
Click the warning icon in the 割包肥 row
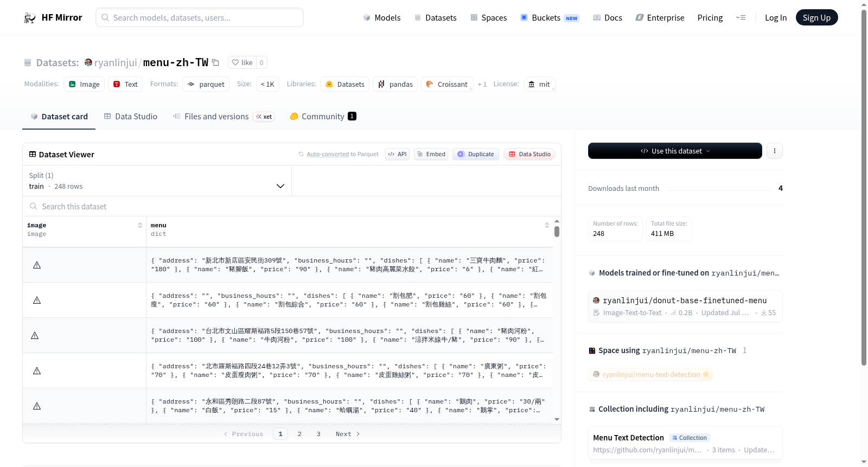click(37, 300)
